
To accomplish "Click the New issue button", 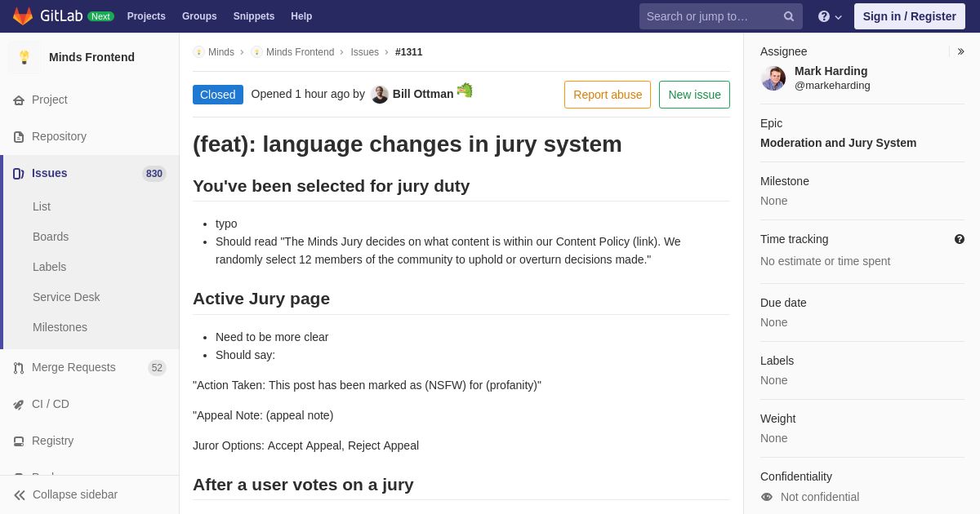I will 694,95.
